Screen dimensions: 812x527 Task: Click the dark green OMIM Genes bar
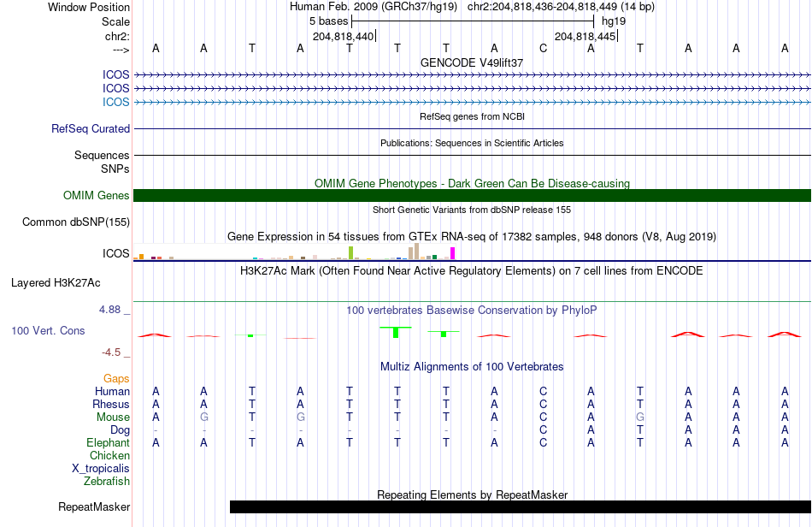click(472, 195)
